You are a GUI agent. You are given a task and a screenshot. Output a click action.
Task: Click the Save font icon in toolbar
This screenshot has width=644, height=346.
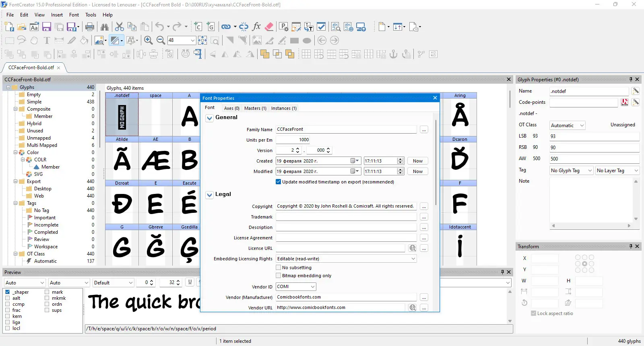coord(47,27)
